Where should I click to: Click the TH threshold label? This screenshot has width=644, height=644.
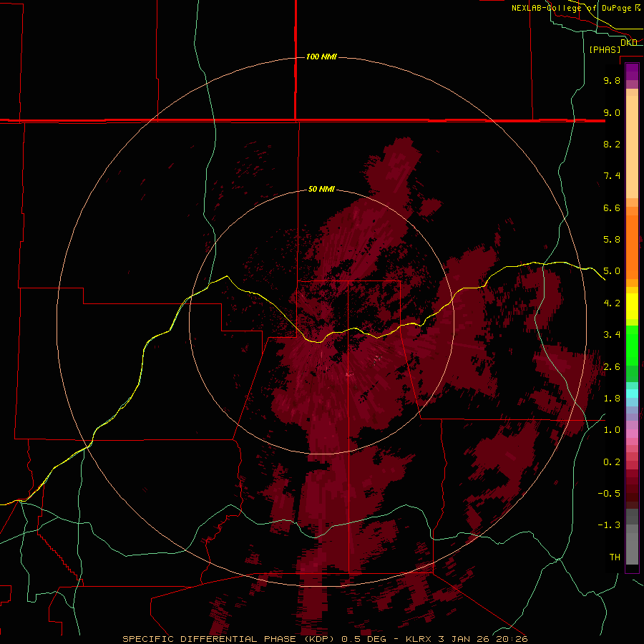tap(615, 557)
